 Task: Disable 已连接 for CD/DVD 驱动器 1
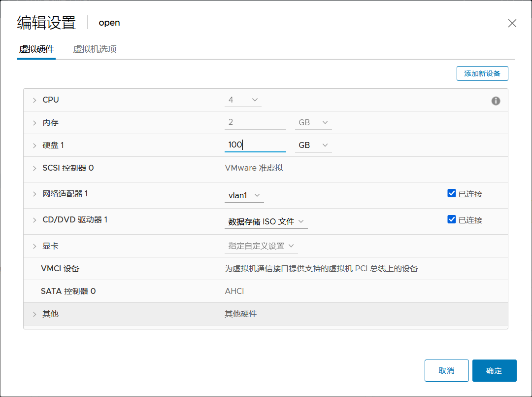click(x=452, y=219)
